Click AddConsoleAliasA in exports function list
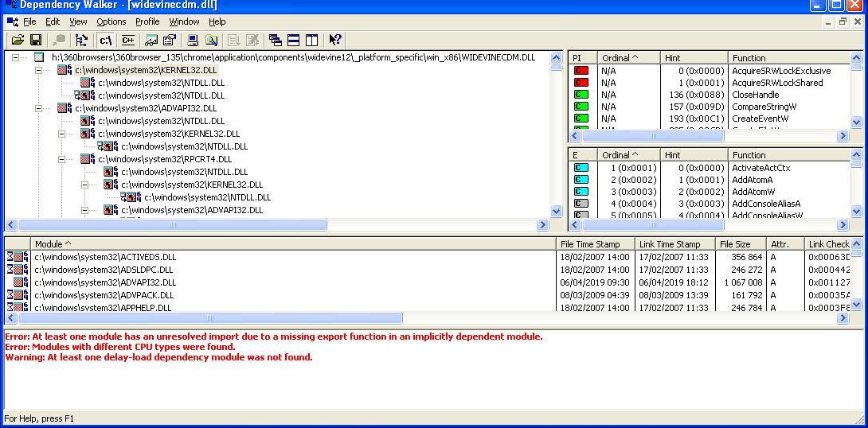This screenshot has height=428, width=868. (766, 204)
